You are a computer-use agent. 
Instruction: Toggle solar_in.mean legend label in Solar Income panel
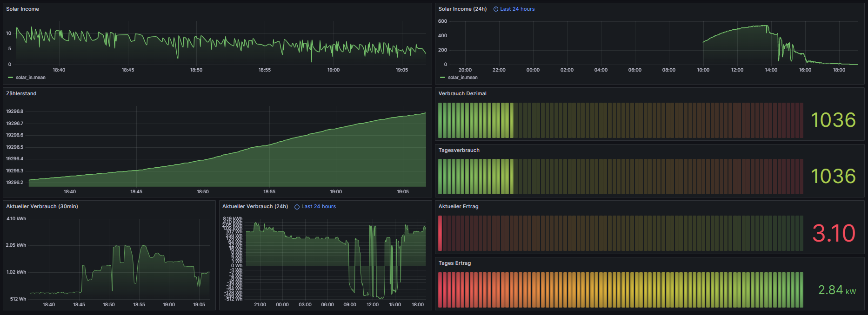tap(31, 78)
